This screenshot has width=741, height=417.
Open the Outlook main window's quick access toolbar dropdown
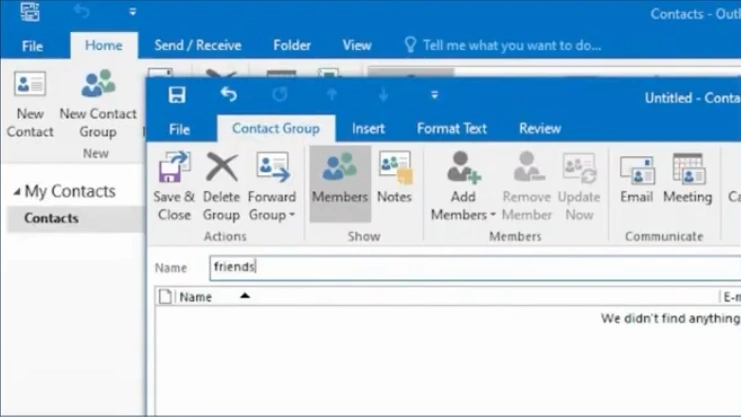[x=133, y=12]
